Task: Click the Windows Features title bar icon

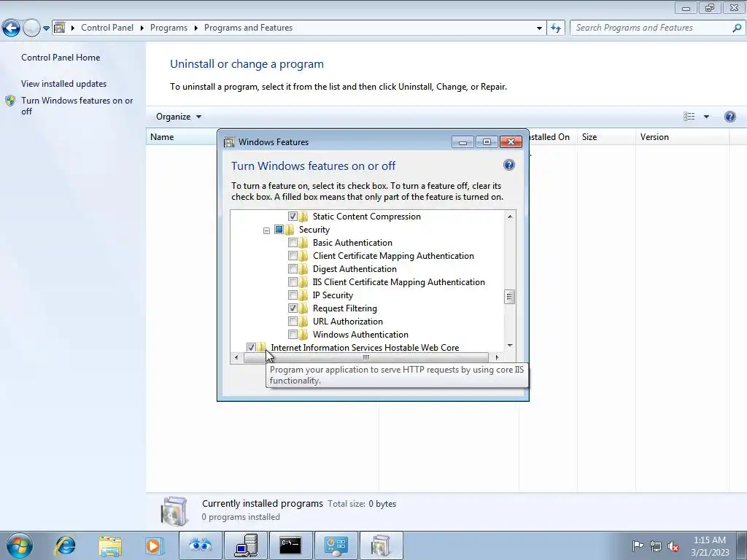Action: coord(229,142)
